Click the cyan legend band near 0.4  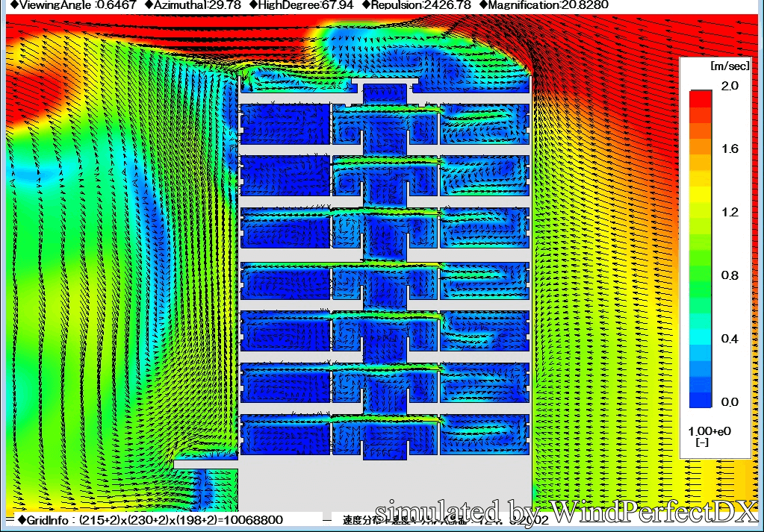click(x=702, y=337)
